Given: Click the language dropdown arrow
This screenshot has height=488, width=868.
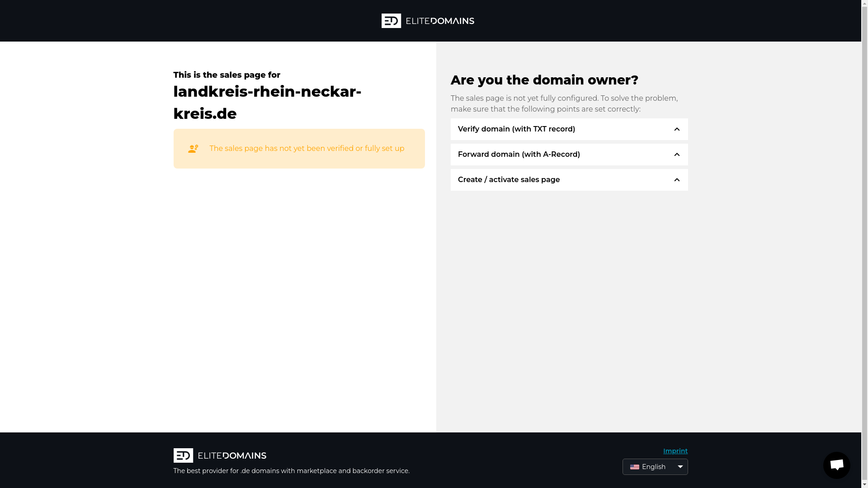Looking at the screenshot, I should pos(680,467).
